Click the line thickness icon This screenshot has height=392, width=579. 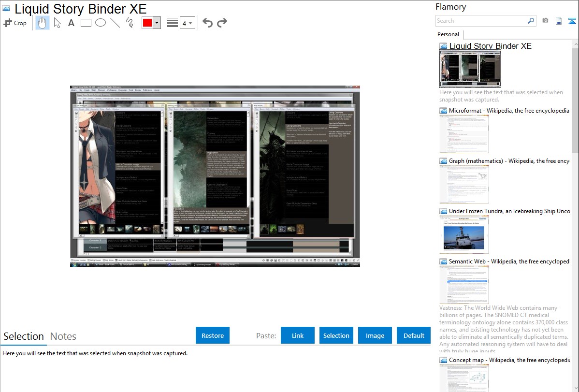(x=173, y=23)
